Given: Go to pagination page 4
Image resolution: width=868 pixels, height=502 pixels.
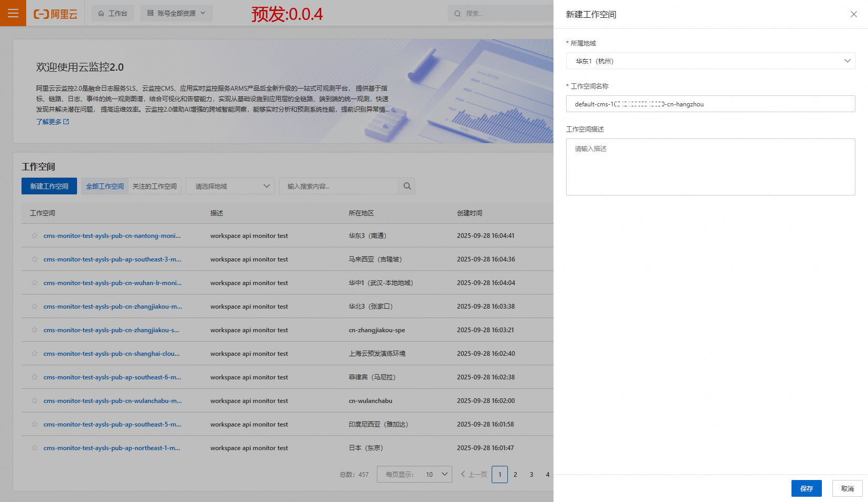Looking at the screenshot, I should (x=548, y=474).
